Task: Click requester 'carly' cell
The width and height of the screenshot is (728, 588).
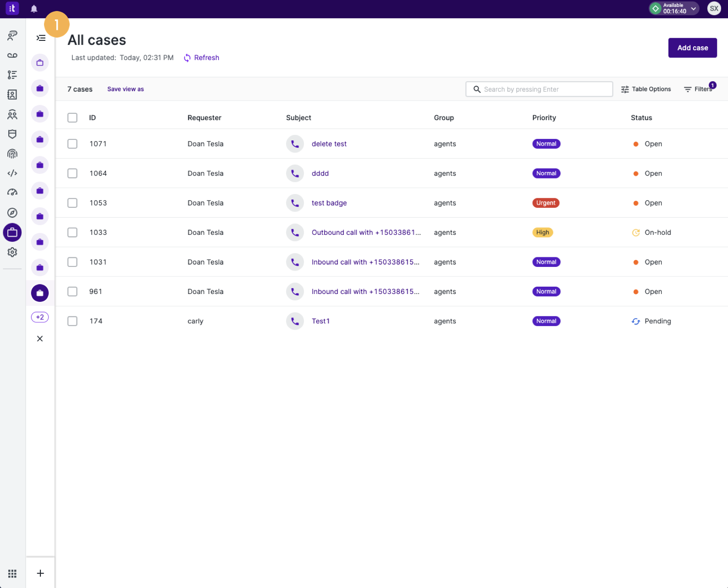Action: tap(195, 321)
